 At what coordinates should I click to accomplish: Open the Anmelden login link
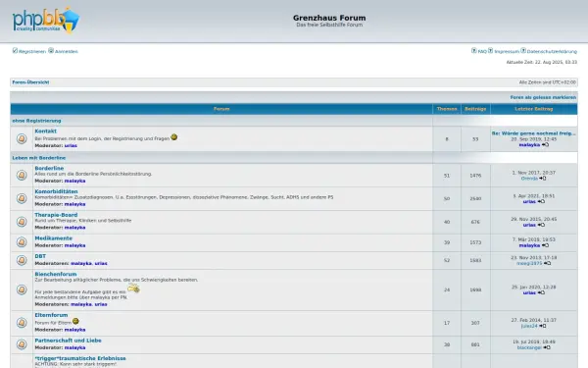[x=67, y=51]
